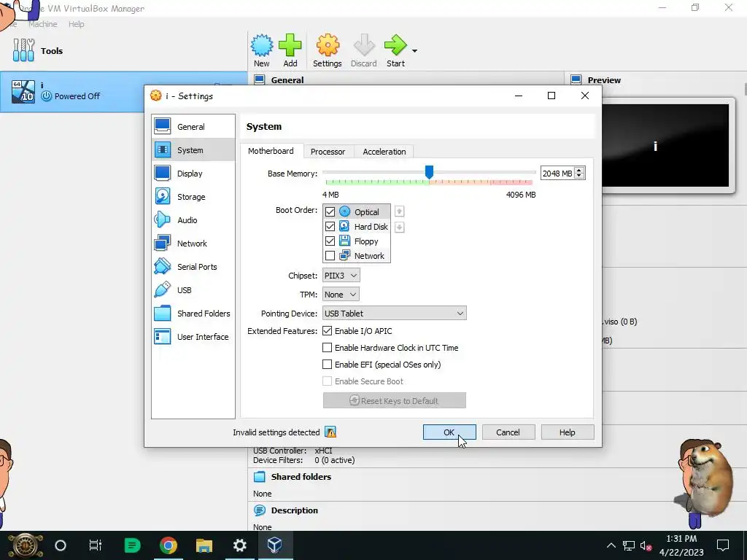Switch to the Processor tab

click(328, 152)
